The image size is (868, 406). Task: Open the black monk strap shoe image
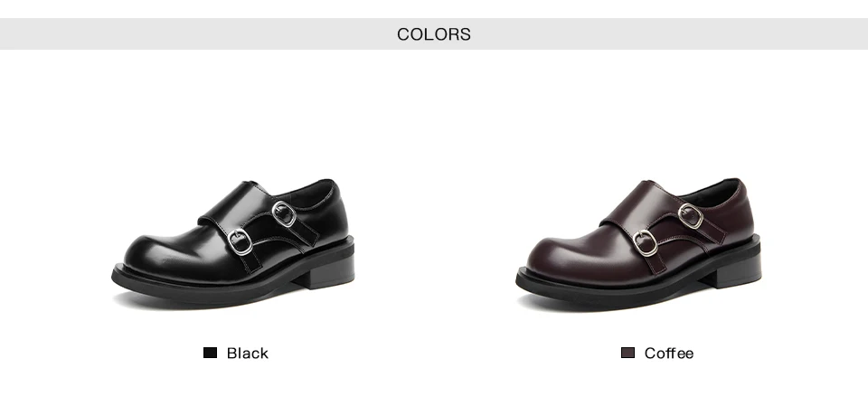pos(233,243)
